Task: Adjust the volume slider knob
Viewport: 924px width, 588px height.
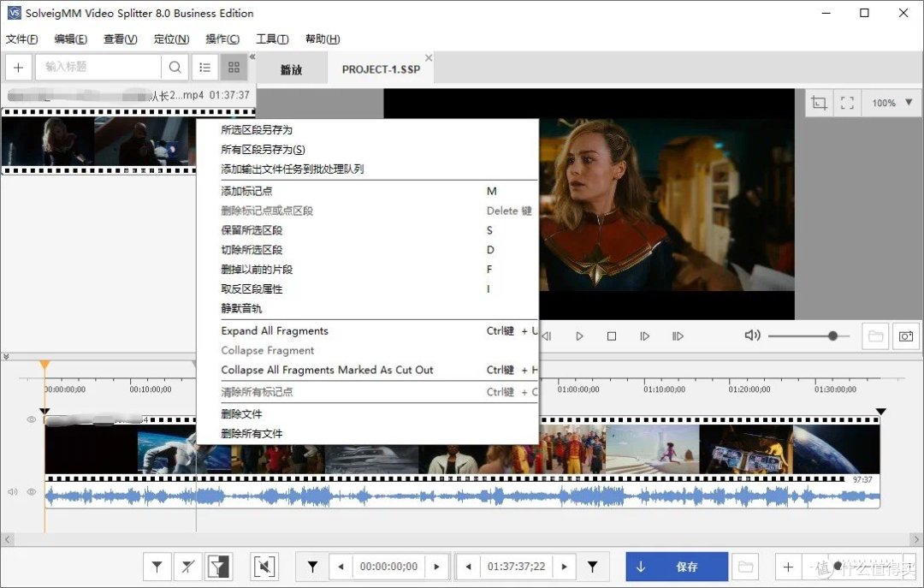Action: pos(832,336)
